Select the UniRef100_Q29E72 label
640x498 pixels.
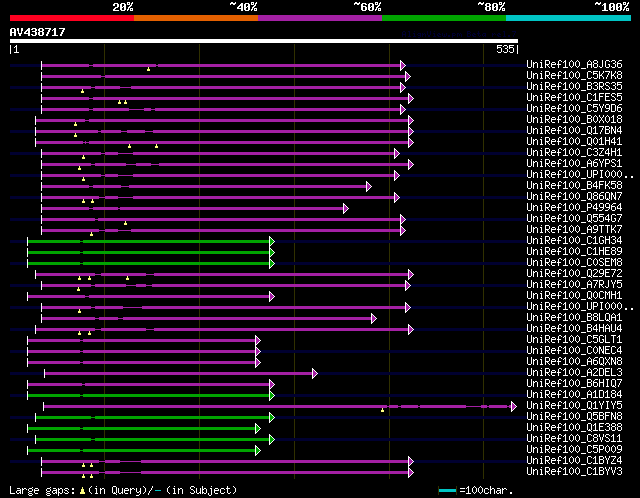tap(574, 274)
